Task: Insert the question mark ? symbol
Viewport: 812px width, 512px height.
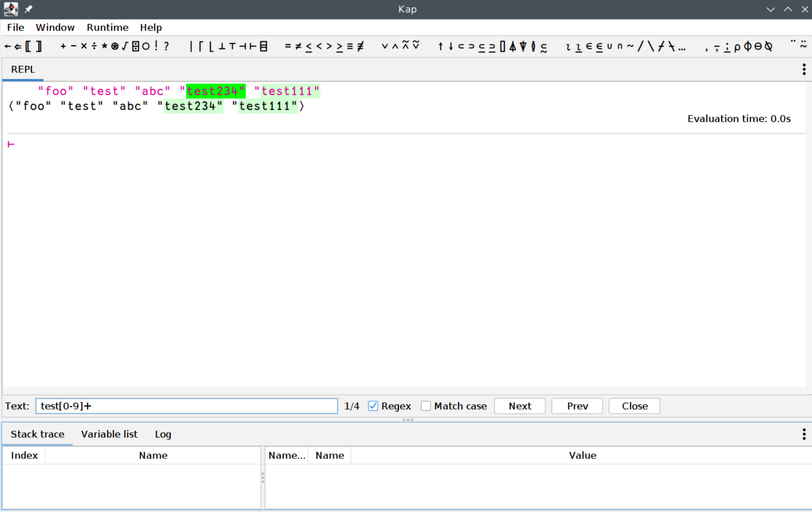Action: pos(166,46)
